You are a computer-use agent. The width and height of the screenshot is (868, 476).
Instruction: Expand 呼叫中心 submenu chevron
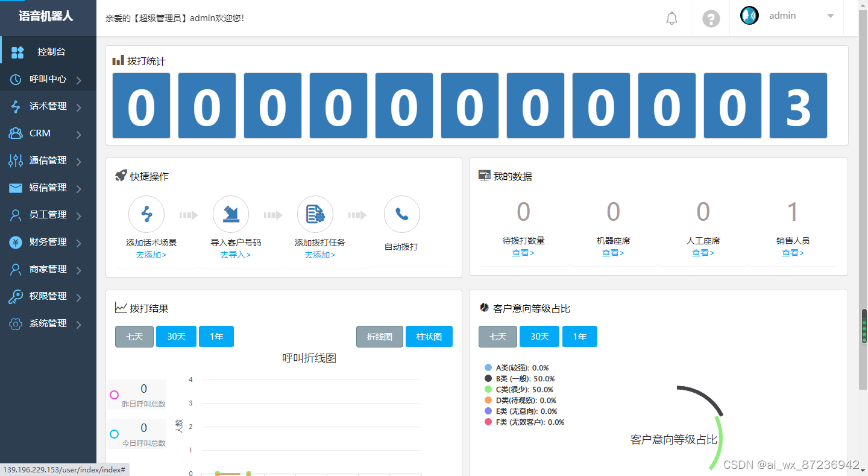[x=79, y=80]
